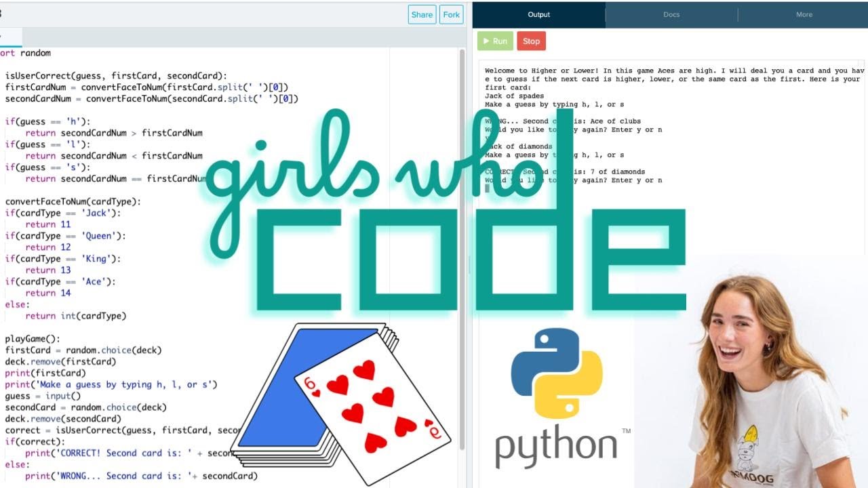Click 'return secondCardNum < firstCardNum' line
This screenshot has height=488, width=868.
coord(114,156)
